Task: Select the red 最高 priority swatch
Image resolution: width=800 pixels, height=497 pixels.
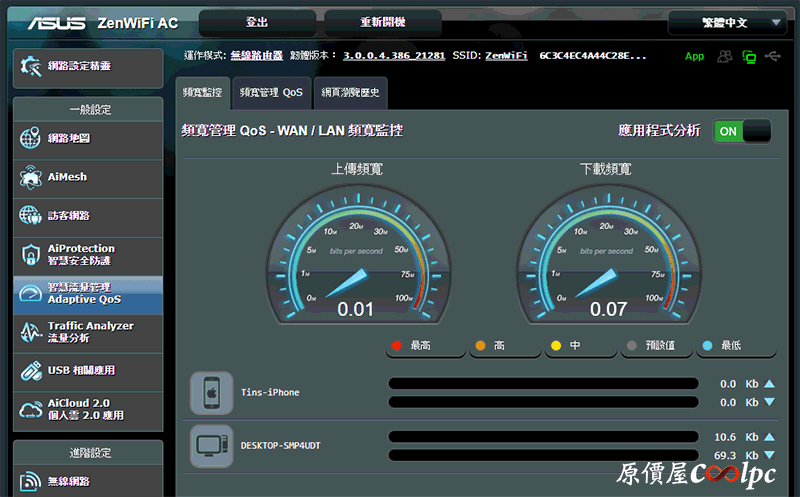Action: (x=396, y=346)
